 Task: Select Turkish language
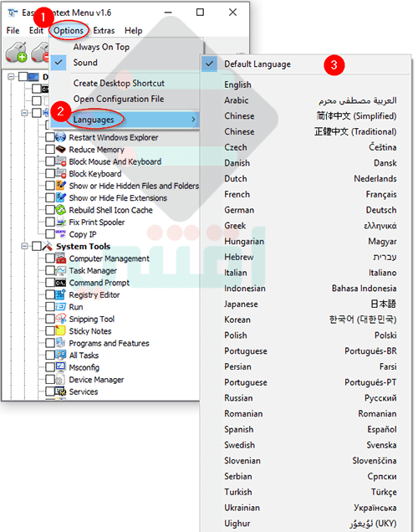pos(306,492)
